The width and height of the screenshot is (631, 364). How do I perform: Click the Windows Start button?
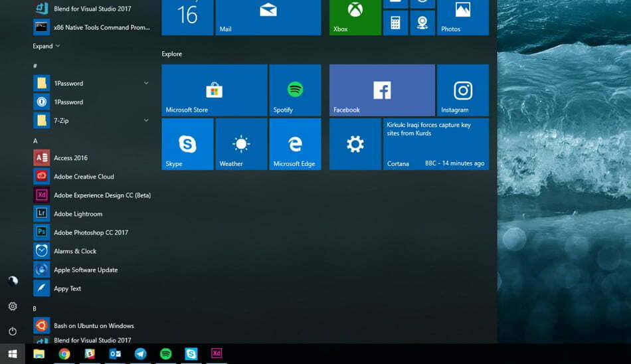click(13, 353)
